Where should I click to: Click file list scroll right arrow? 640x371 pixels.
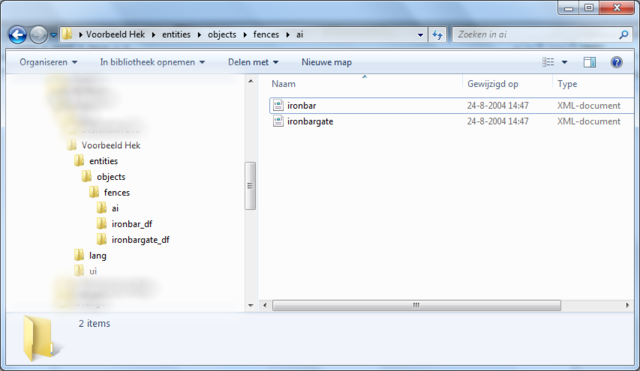(x=627, y=305)
